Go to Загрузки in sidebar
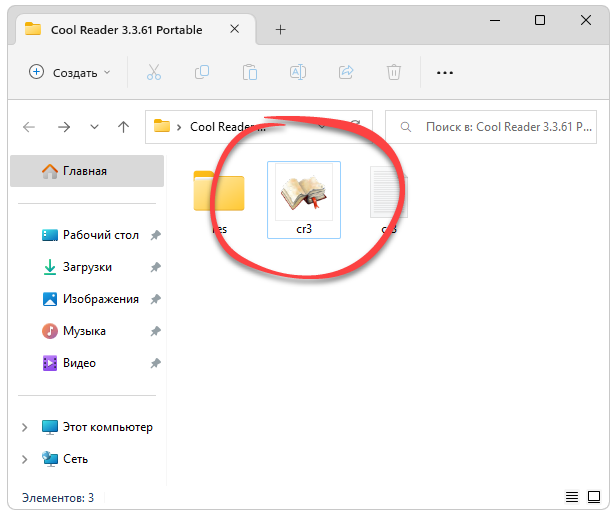Image resolution: width=615 pixels, height=513 pixels. pos(87,267)
